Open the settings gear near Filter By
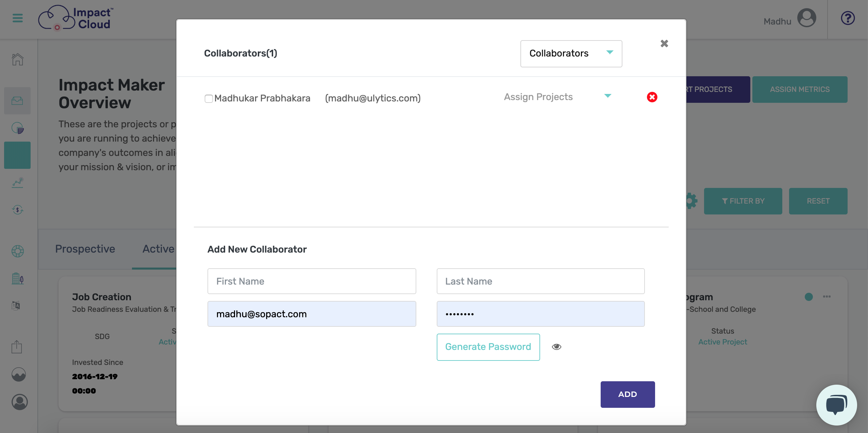Screen dimensions: 868x433 coord(692,201)
